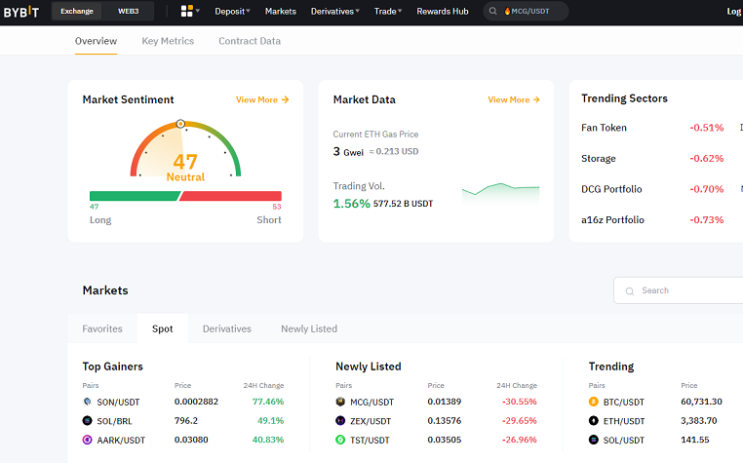Click the BTC/USDT pair name

click(x=624, y=402)
